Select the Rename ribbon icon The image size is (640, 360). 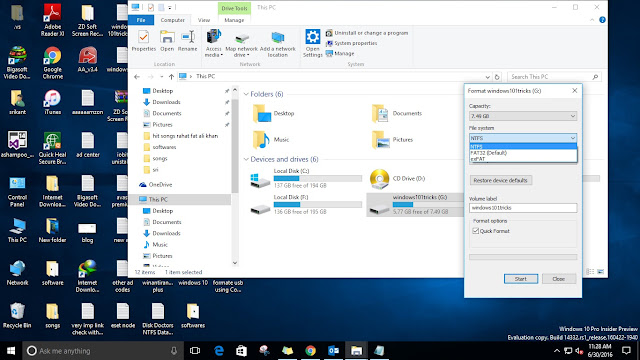point(188,41)
